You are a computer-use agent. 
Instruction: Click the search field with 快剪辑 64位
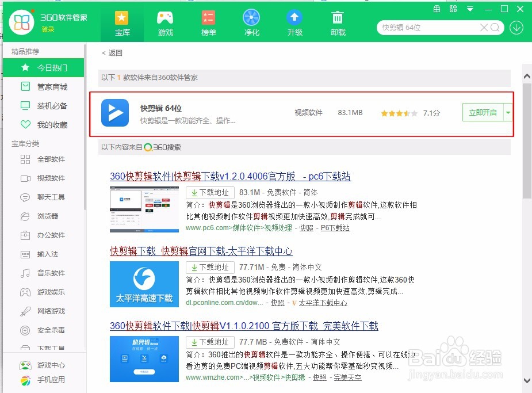pyautogui.click(x=428, y=28)
